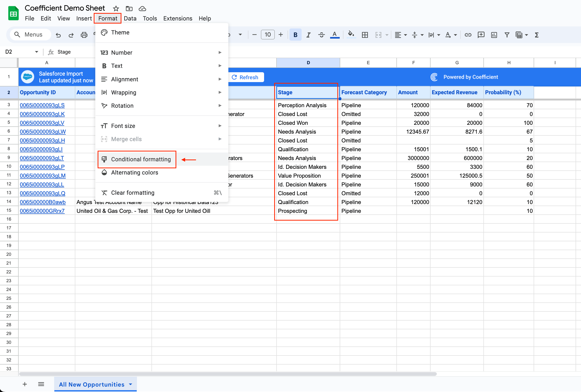Select Conditional formatting menu item
The image size is (581, 392).
[141, 159]
